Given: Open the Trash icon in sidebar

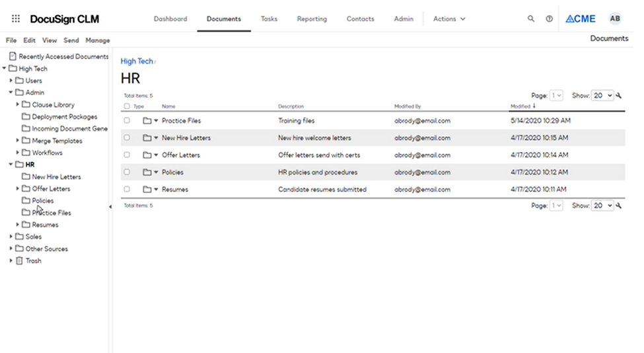Looking at the screenshot, I should (x=18, y=261).
